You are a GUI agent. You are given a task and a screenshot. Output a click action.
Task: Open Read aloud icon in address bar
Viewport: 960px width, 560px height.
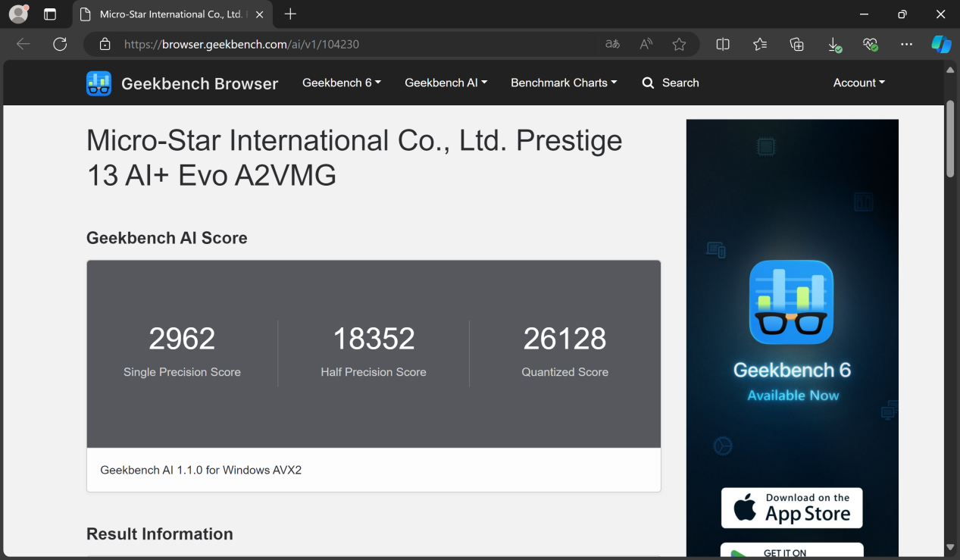[x=646, y=45]
